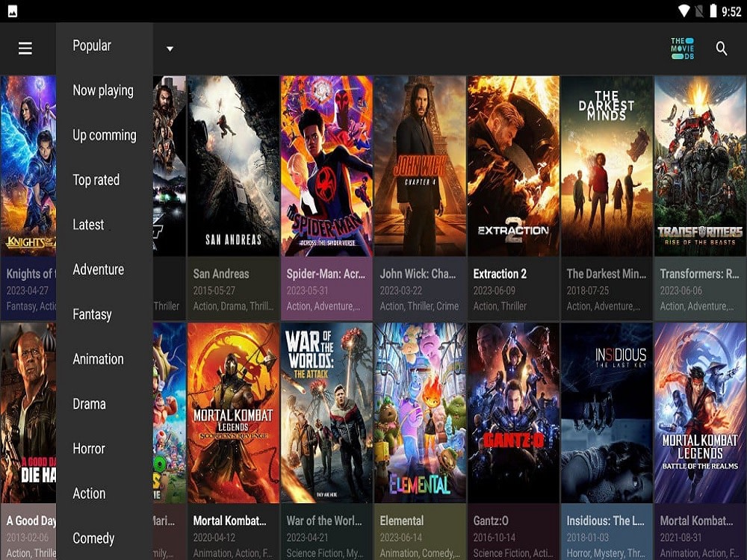Click the release date 2021-08-31
This screenshot has width=747, height=560.
click(681, 537)
